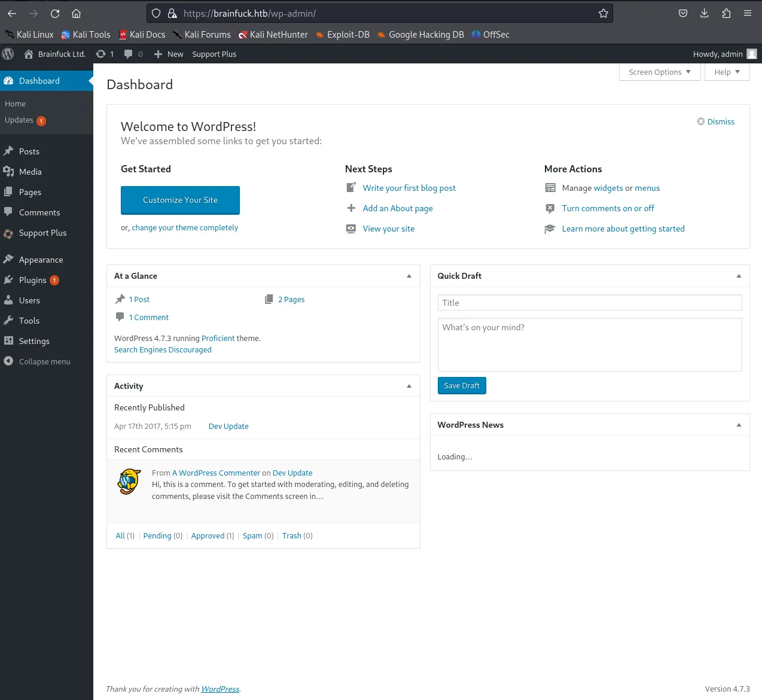The width and height of the screenshot is (762, 700).
Task: Click the site security padlock icon
Action: coord(172,13)
